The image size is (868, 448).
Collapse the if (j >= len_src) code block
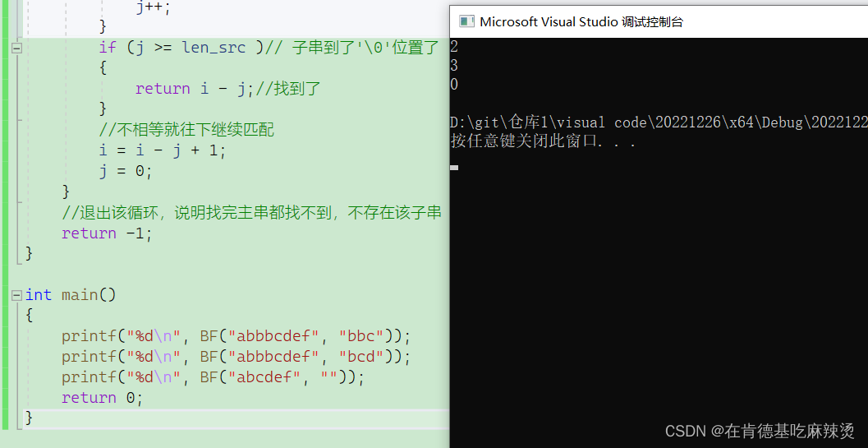pyautogui.click(x=16, y=48)
